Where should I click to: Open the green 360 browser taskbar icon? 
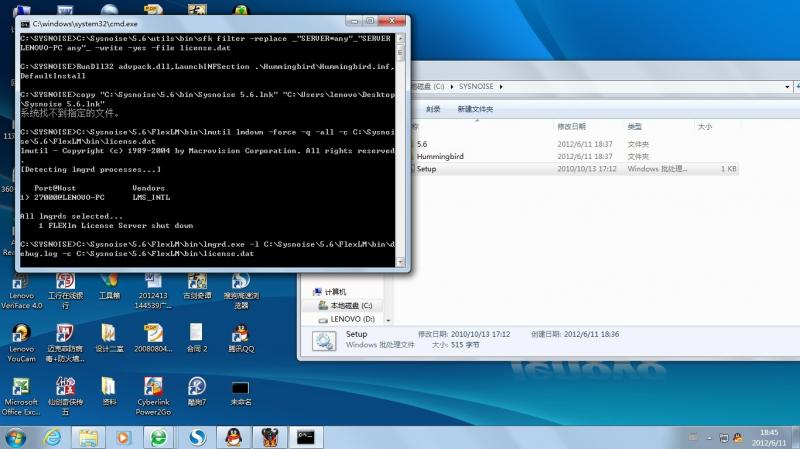tap(159, 438)
